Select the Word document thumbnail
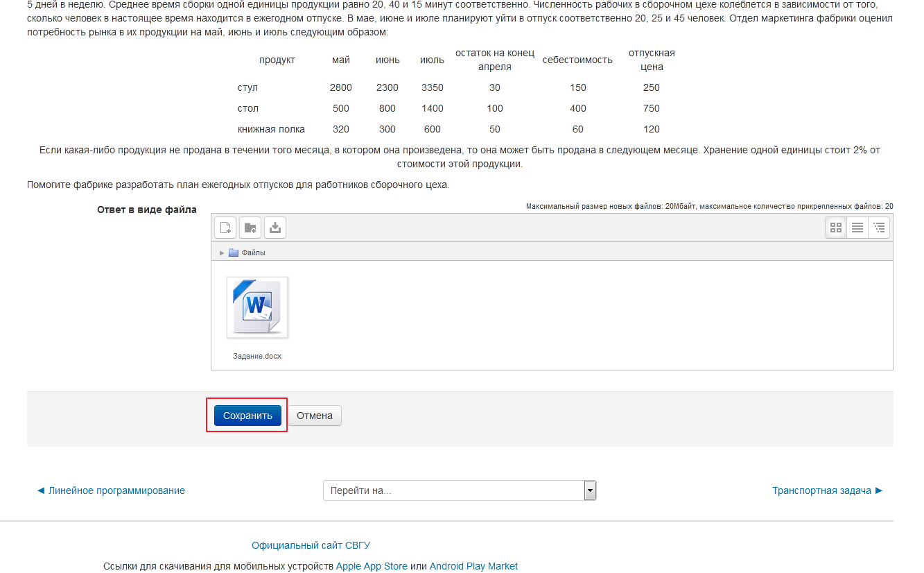924x573 pixels. 257,307
